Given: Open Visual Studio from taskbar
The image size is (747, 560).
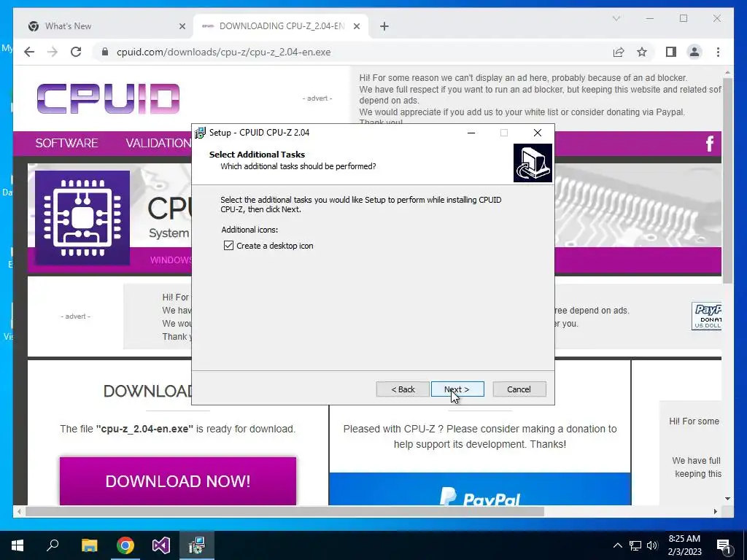Looking at the screenshot, I should (161, 545).
